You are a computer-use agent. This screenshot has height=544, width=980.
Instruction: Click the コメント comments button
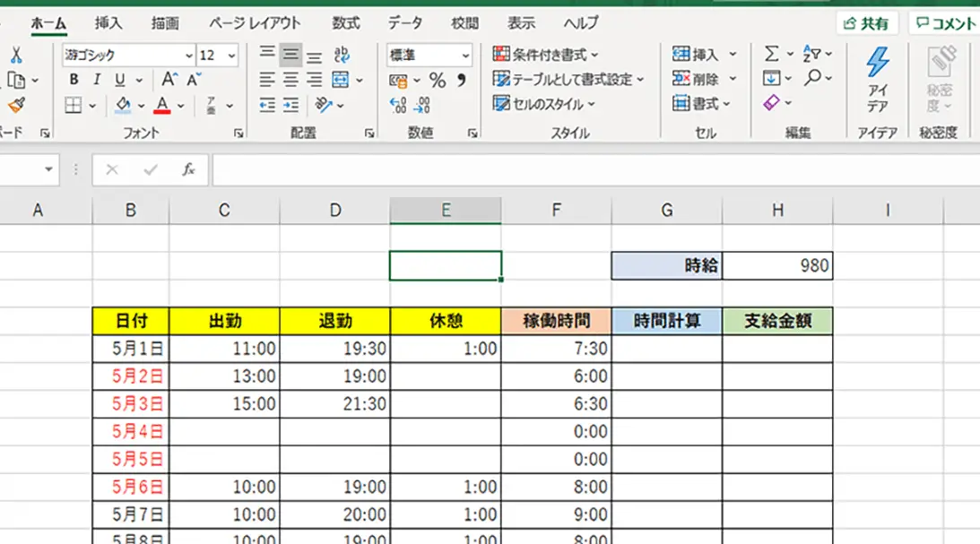pos(944,23)
